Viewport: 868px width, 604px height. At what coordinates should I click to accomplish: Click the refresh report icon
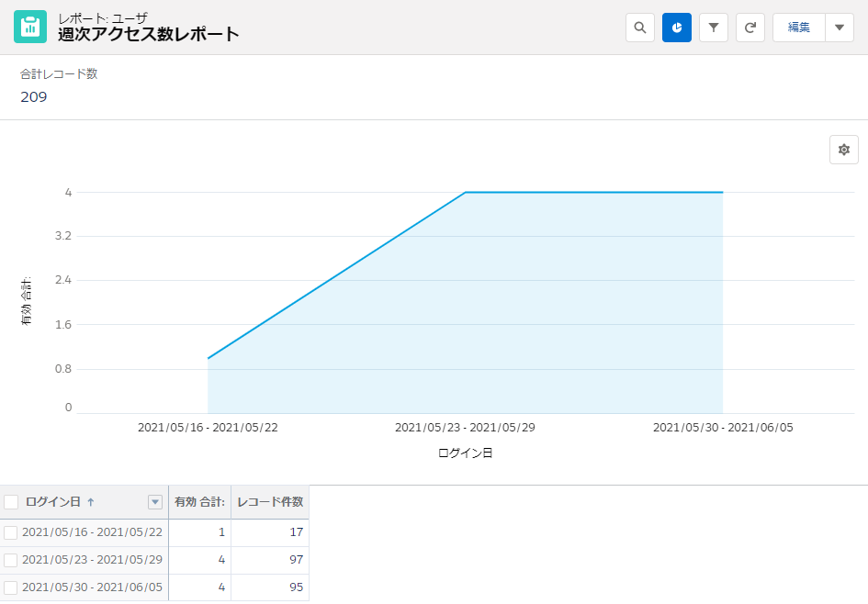tap(750, 28)
